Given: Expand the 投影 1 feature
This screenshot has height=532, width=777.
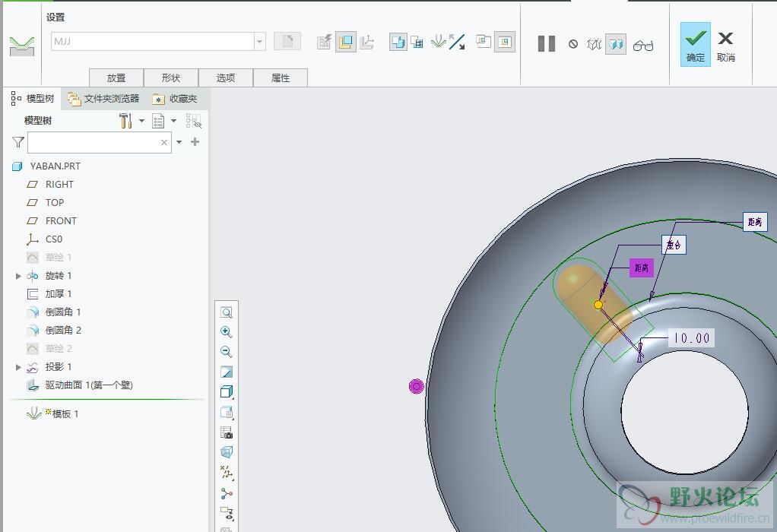Looking at the screenshot, I should coord(18,367).
